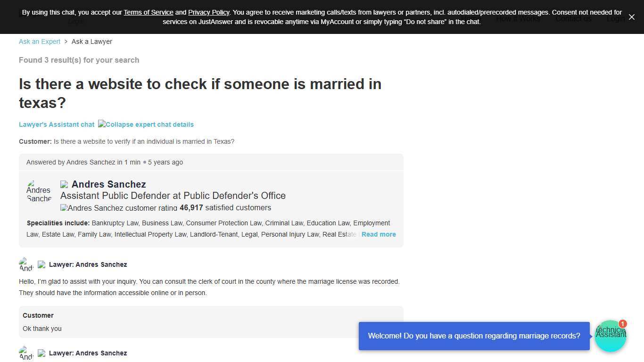Click Andres Sanchez's profile photo
This screenshot has width=644, height=362.
tap(39, 191)
